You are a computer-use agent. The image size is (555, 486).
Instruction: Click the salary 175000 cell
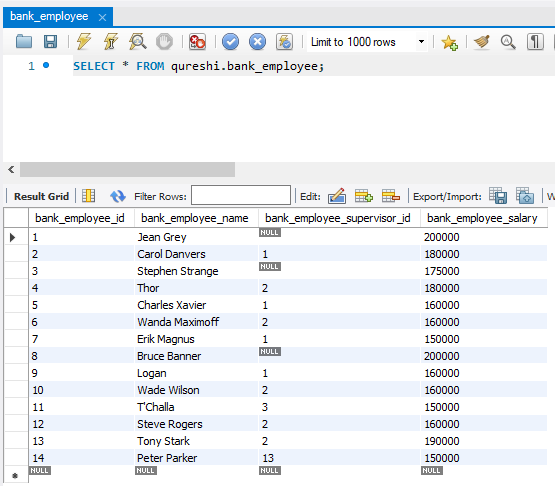coord(484,271)
